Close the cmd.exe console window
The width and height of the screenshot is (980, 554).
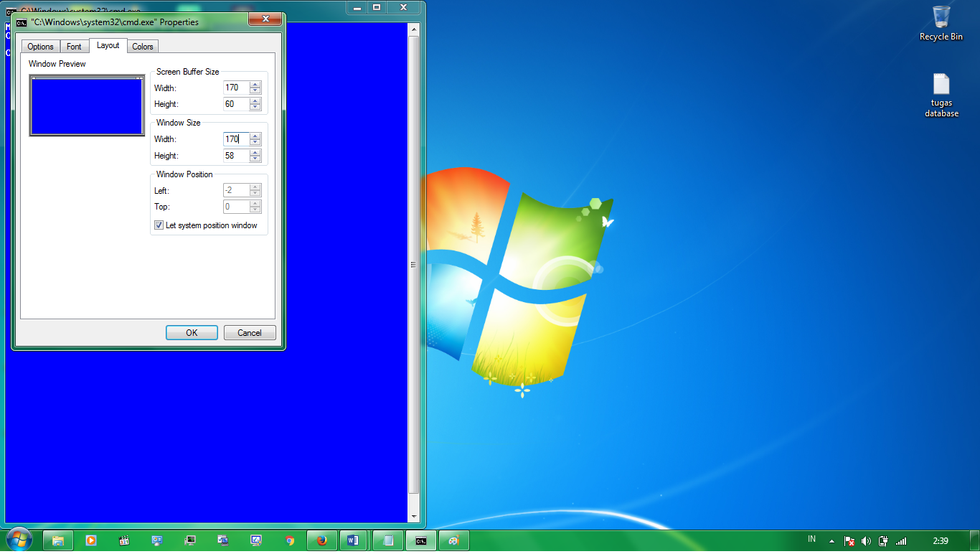pos(404,7)
